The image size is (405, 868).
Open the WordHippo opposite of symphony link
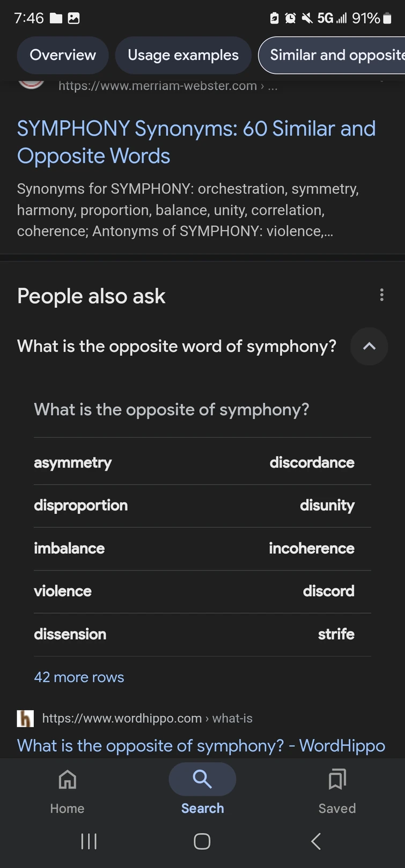(201, 745)
